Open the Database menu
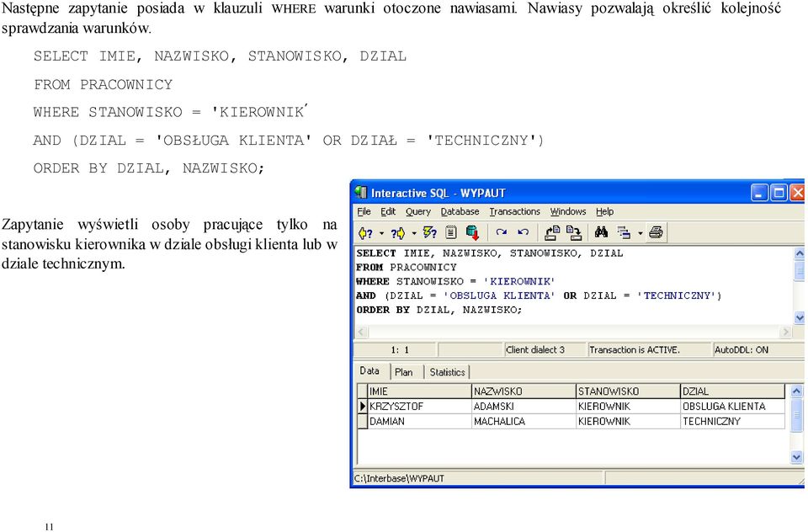808x532 pixels. 460,212
